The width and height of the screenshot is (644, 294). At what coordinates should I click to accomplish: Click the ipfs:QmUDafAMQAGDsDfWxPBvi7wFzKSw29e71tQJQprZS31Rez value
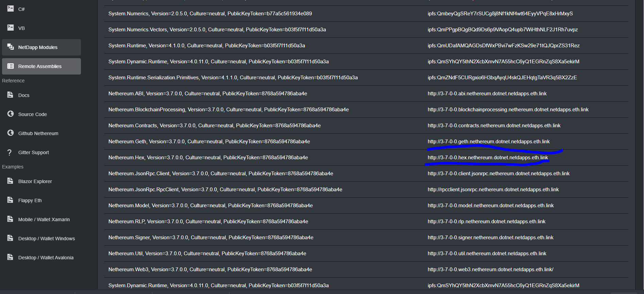tap(504, 46)
